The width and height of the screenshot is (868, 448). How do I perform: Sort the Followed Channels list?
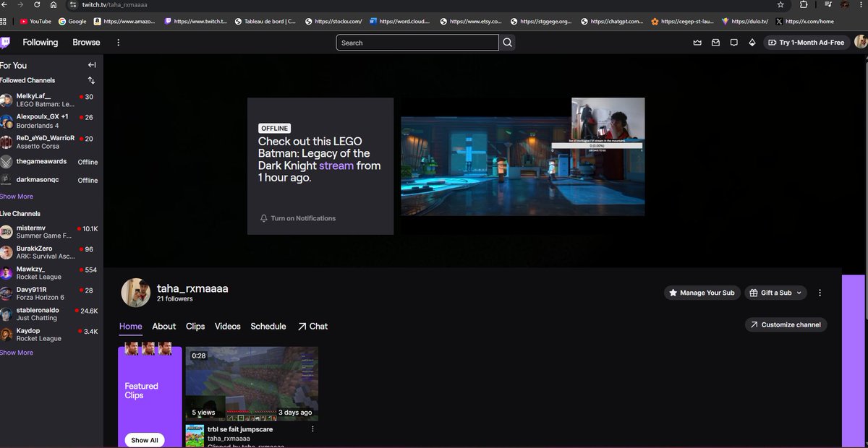point(92,80)
